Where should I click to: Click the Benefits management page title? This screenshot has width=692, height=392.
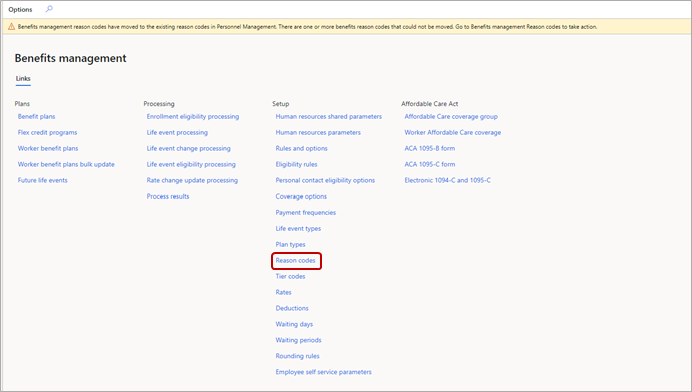point(71,58)
